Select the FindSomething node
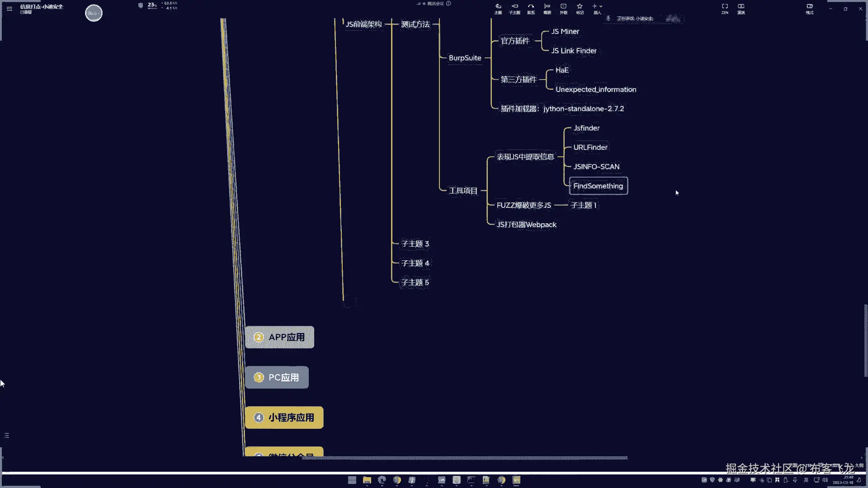The height and width of the screenshot is (488, 868). tap(598, 186)
